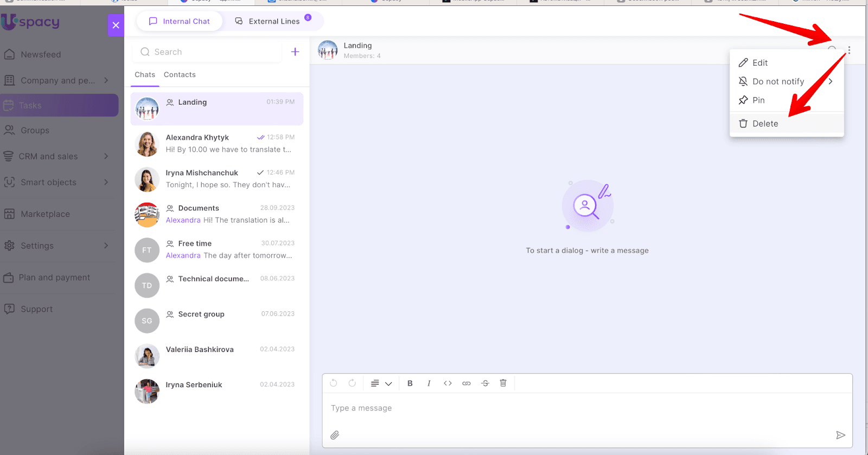The width and height of the screenshot is (868, 455).
Task: Click the chat Search input field
Action: 212,52
